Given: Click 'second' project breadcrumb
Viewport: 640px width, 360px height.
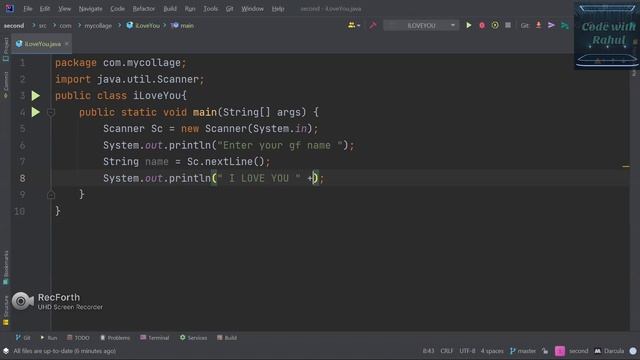Looking at the screenshot, I should (x=14, y=25).
